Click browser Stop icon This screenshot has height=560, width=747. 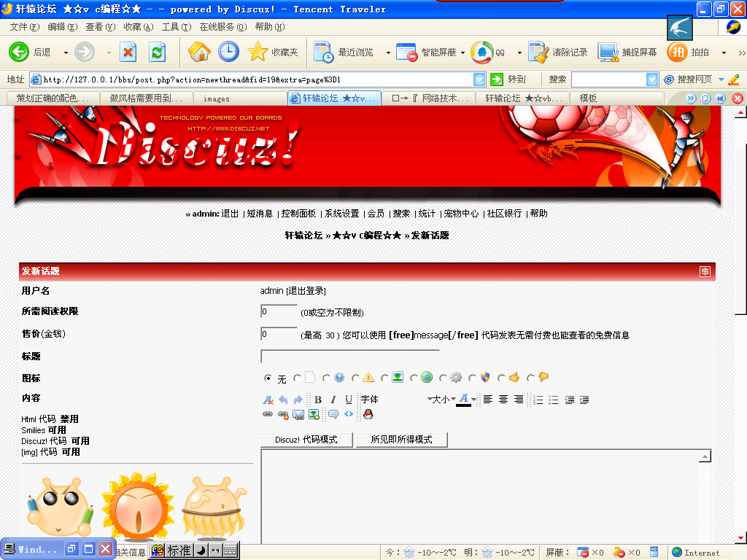[128, 52]
